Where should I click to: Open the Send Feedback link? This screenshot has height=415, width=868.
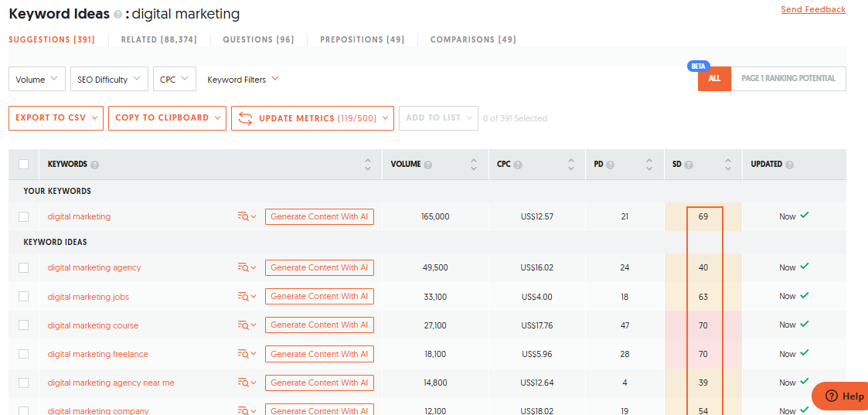(x=813, y=10)
